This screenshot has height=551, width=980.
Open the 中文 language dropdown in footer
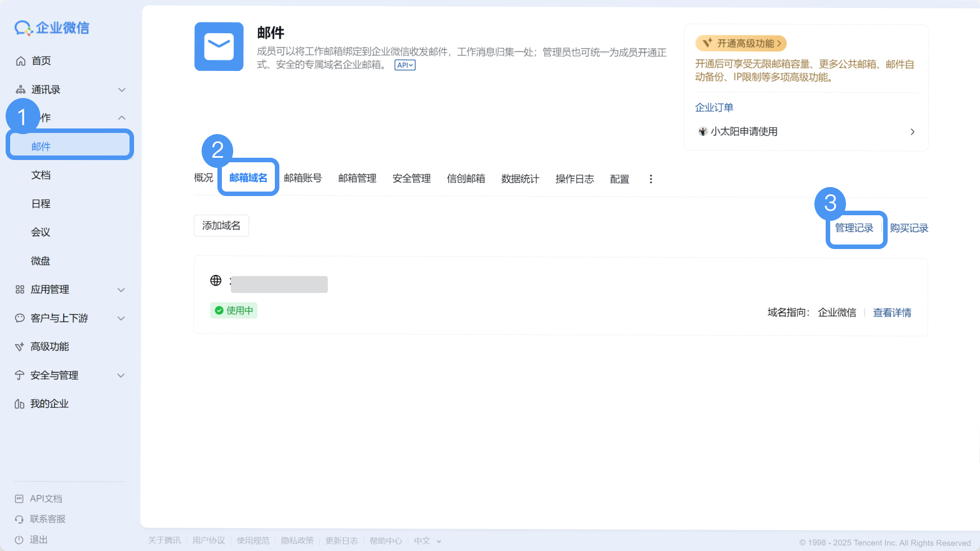tap(427, 540)
